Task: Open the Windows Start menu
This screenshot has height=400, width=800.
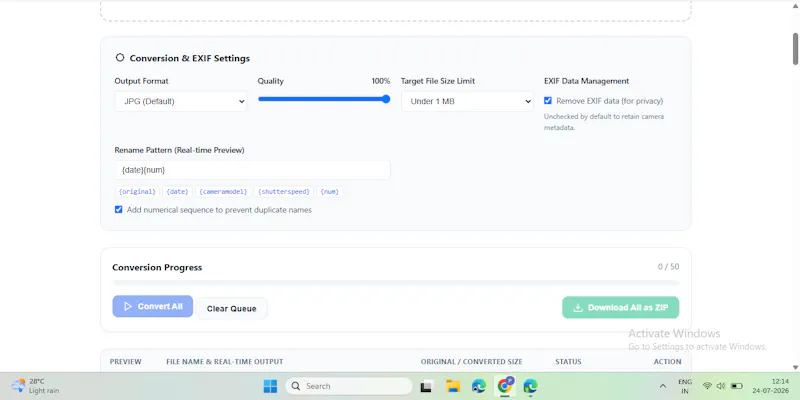Action: 270,386
